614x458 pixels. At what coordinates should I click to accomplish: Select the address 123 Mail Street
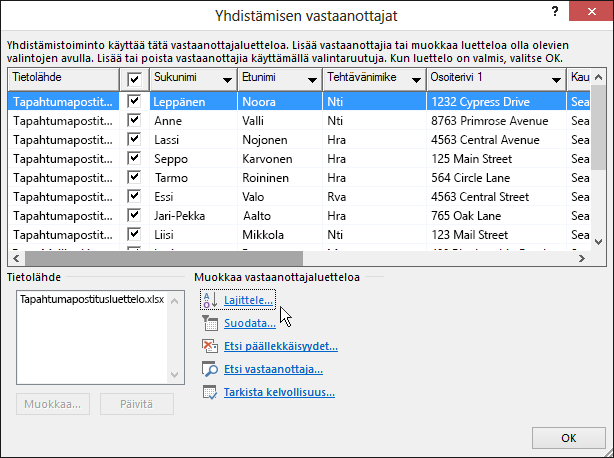click(x=497, y=234)
